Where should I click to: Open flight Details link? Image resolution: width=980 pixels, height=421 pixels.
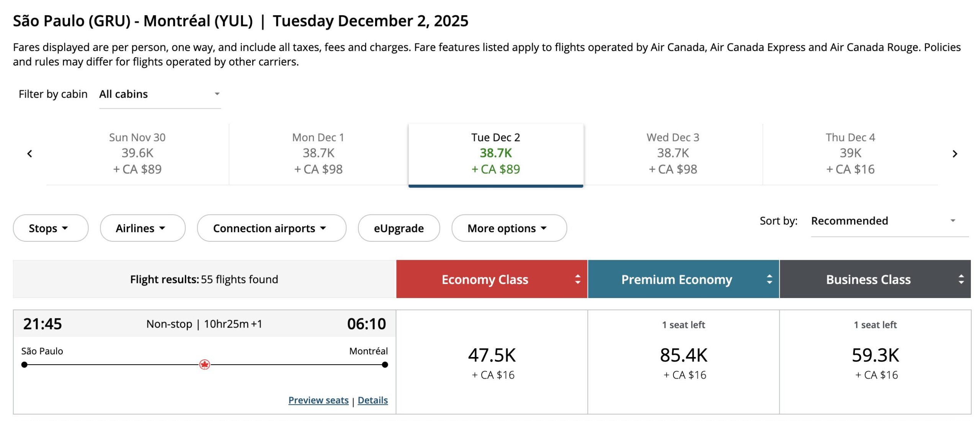(372, 400)
